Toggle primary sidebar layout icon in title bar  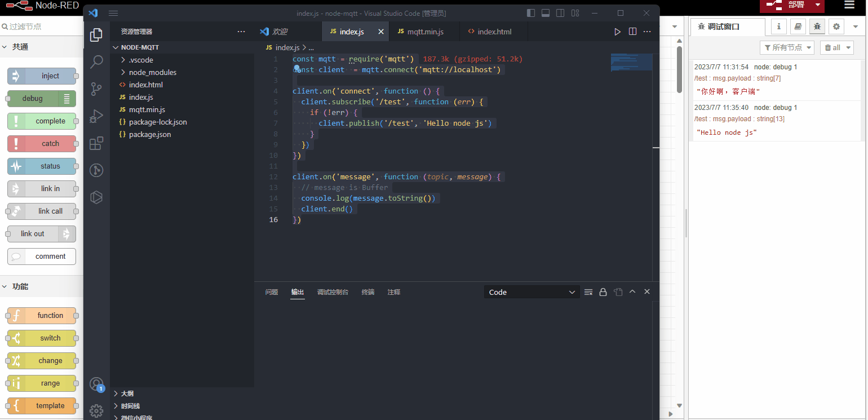(x=531, y=13)
